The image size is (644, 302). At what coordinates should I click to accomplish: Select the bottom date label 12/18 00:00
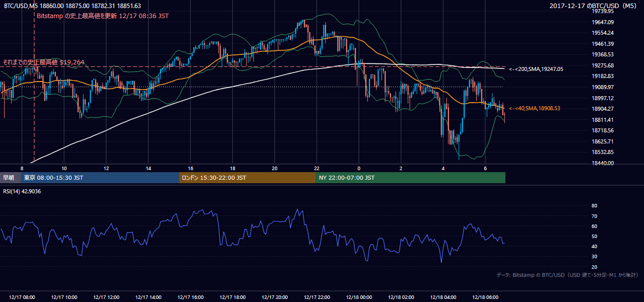coord(359,297)
